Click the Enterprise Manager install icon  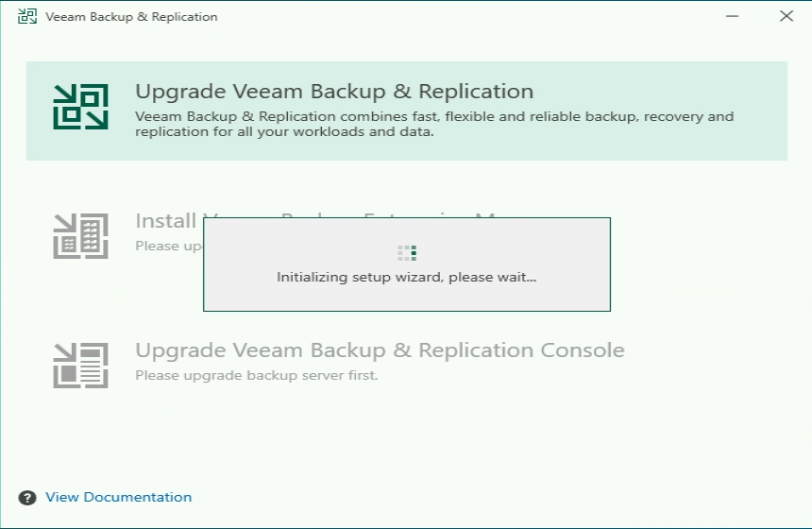[x=80, y=235]
